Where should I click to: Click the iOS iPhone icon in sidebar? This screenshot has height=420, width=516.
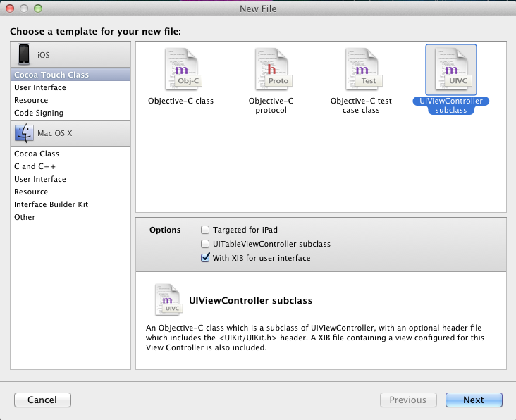coord(25,54)
